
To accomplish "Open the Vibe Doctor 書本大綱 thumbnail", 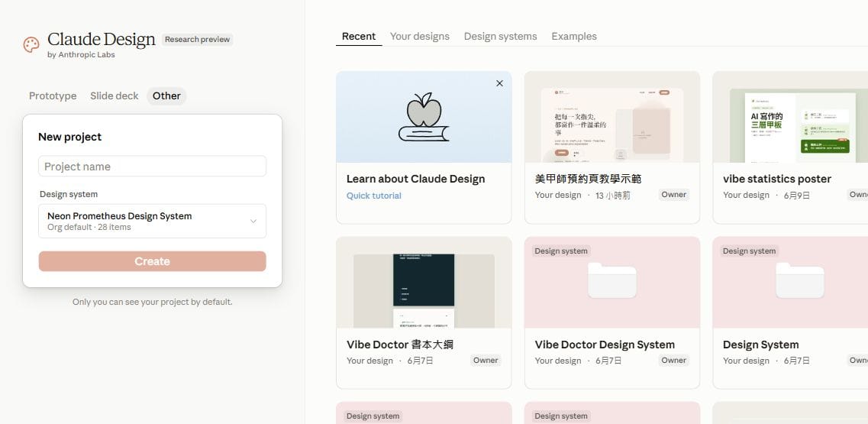I will [424, 283].
